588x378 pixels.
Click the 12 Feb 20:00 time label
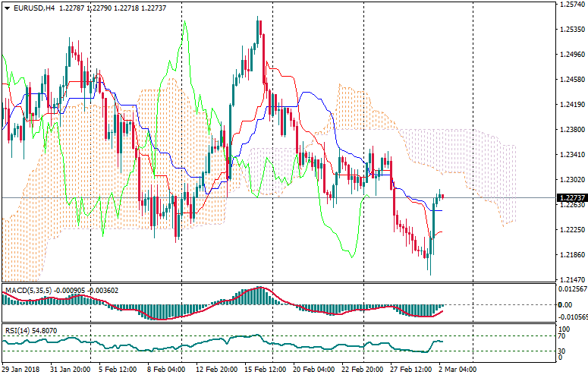(x=215, y=370)
